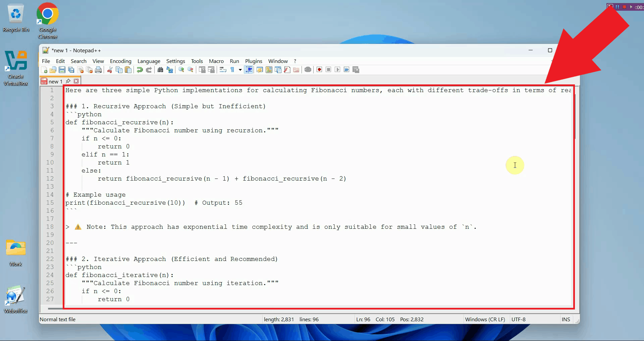644x341 pixels.
Task: Start macro recording with red dot icon
Action: pos(319,70)
